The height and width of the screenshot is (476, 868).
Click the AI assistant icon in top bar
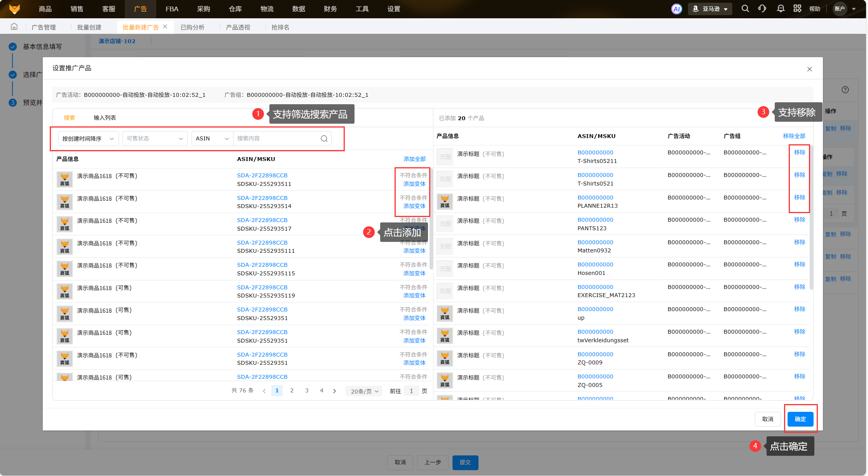676,9
